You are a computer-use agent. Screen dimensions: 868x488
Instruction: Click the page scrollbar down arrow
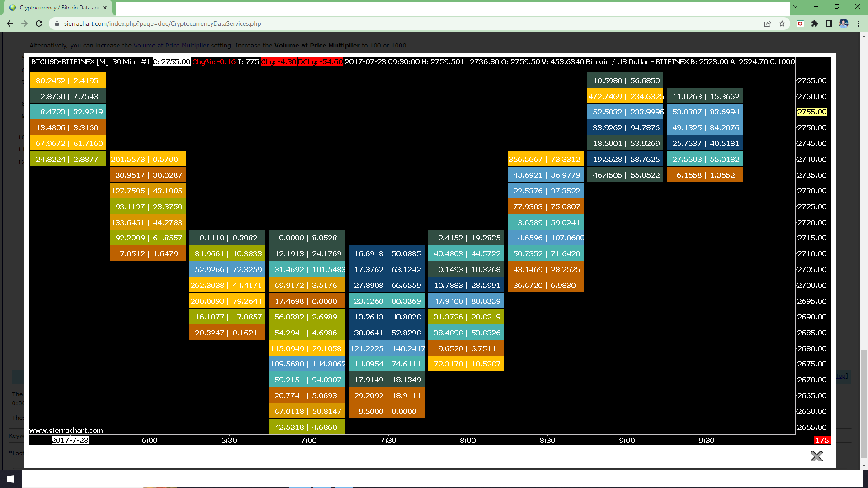tap(864, 465)
